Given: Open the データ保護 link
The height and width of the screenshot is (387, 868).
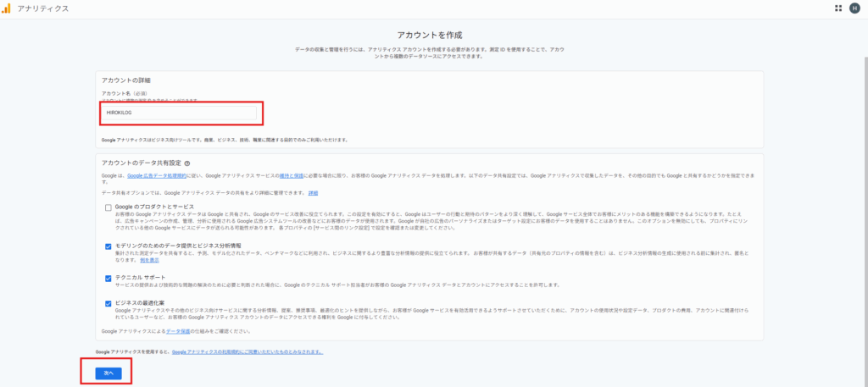Looking at the screenshot, I should (178, 331).
